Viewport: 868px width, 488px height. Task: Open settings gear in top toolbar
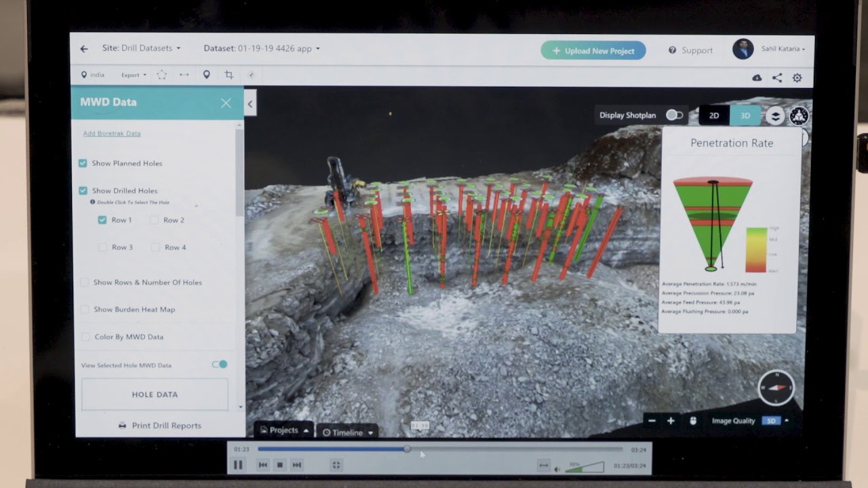[797, 78]
